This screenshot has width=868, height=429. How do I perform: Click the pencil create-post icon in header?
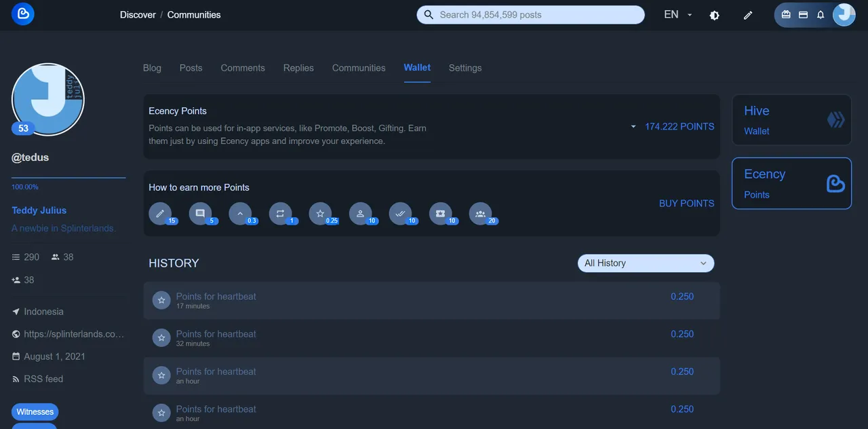(x=748, y=15)
